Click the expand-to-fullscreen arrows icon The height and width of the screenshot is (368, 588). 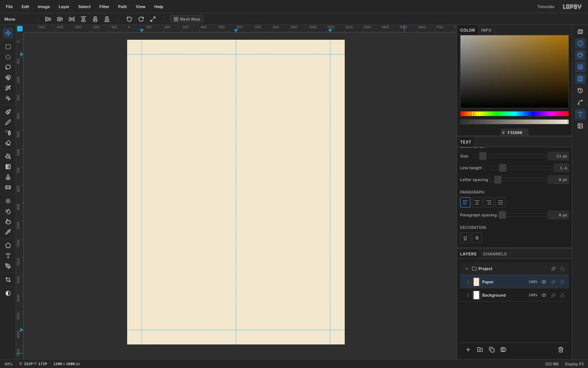153,19
